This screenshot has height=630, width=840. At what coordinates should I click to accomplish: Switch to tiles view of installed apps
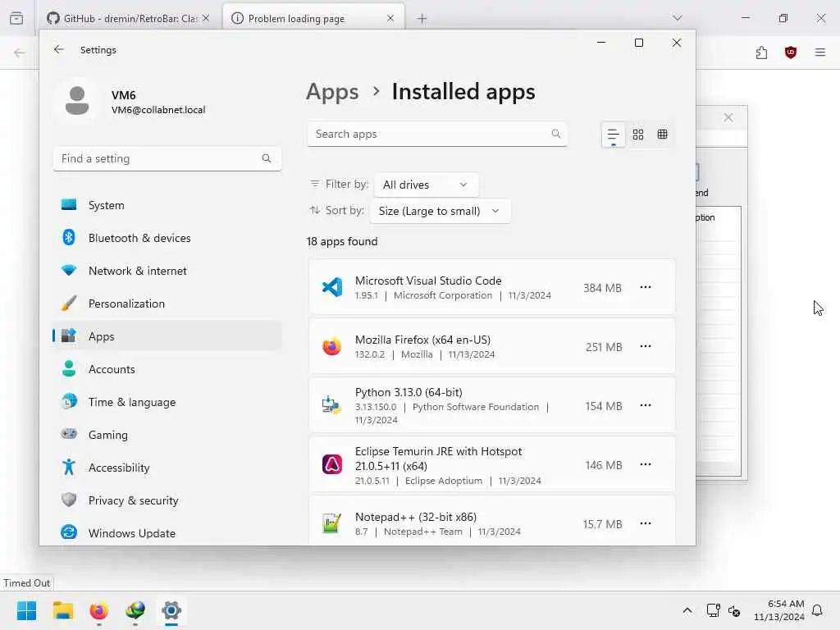[663, 135]
